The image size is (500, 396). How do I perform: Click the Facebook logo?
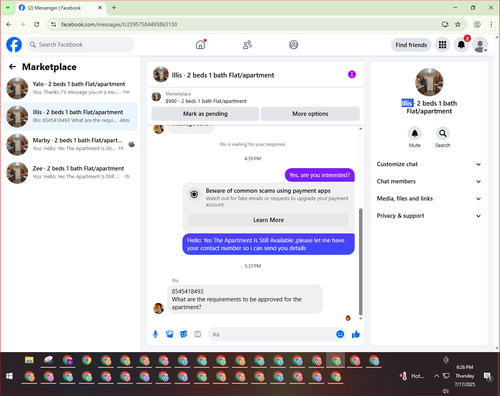[14, 45]
